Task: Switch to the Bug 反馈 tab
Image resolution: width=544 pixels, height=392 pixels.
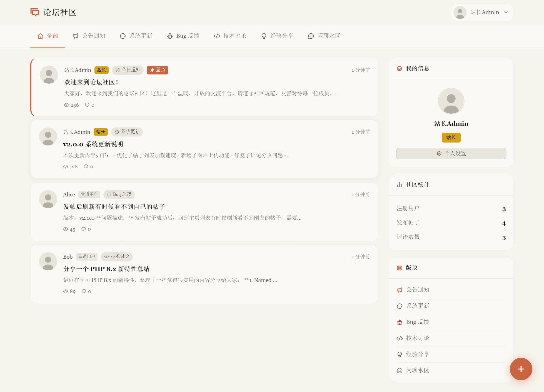Action: 183,36
